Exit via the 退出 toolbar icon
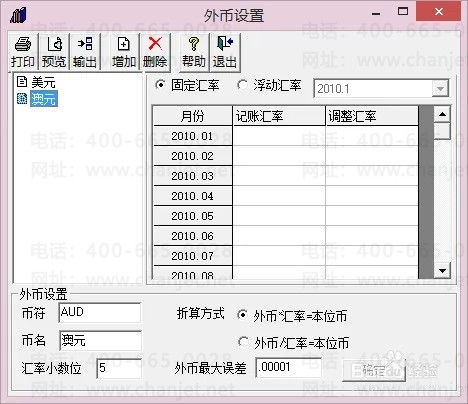Viewport: 468px width, 404px height. click(225, 52)
